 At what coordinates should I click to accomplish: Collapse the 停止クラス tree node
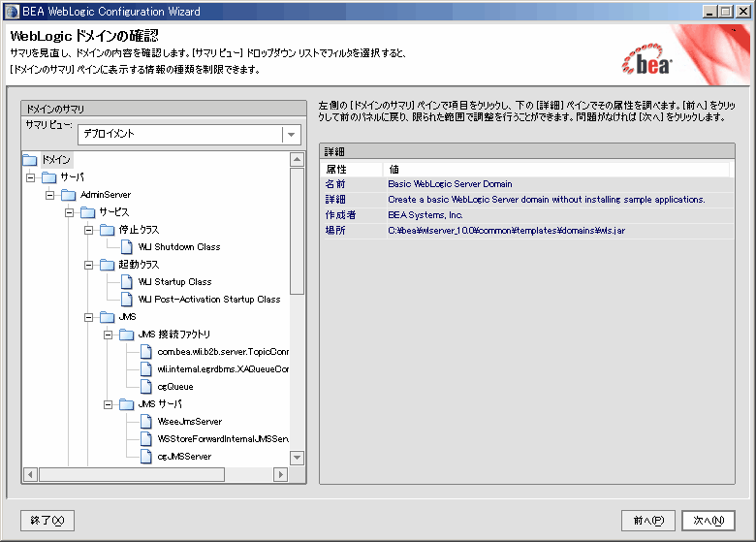tap(88, 231)
